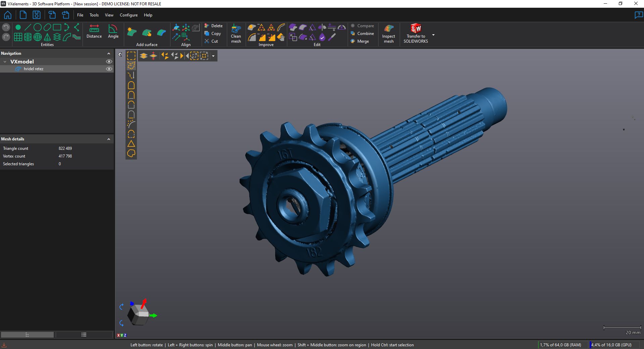Select hridel retez in the tree
The width and height of the screenshot is (644, 349).
click(34, 69)
